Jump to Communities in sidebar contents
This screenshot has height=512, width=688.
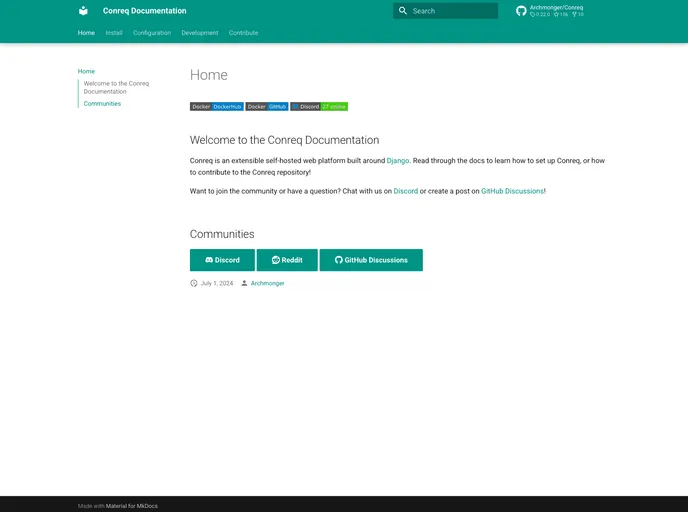coord(102,104)
